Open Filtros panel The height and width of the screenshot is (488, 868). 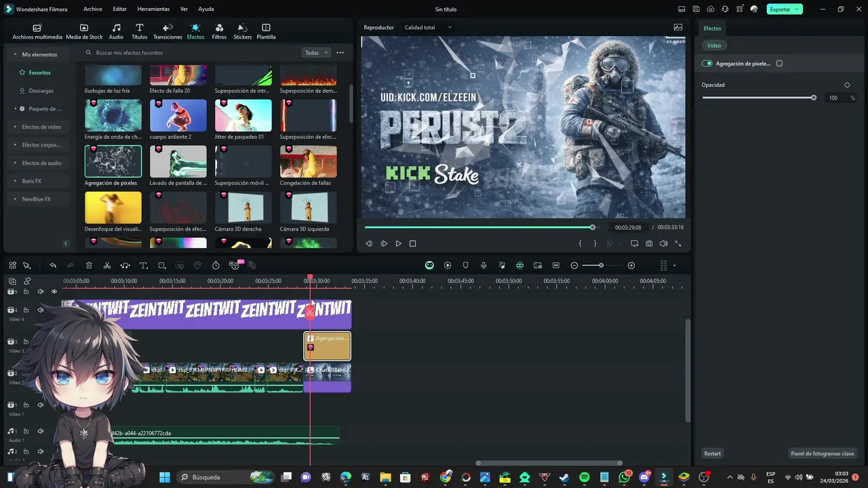(x=219, y=31)
